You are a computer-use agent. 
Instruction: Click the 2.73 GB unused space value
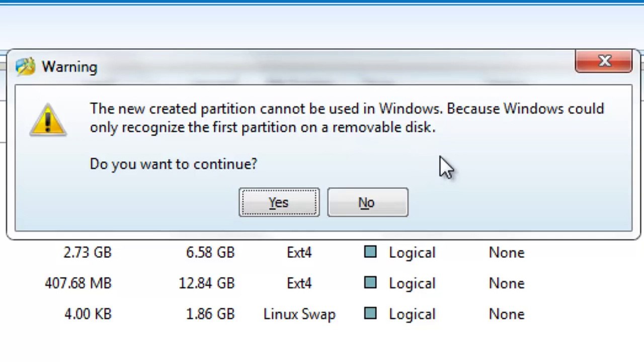point(88,252)
